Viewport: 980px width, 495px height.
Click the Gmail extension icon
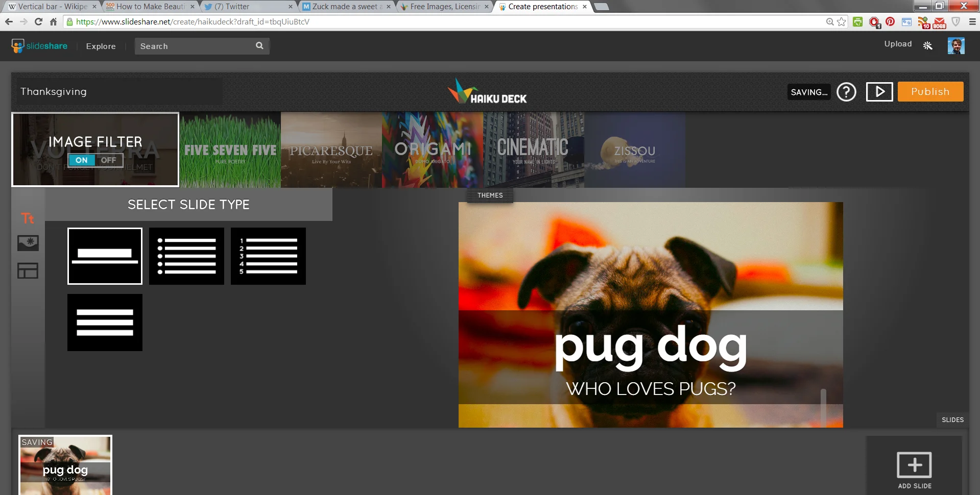tap(939, 22)
